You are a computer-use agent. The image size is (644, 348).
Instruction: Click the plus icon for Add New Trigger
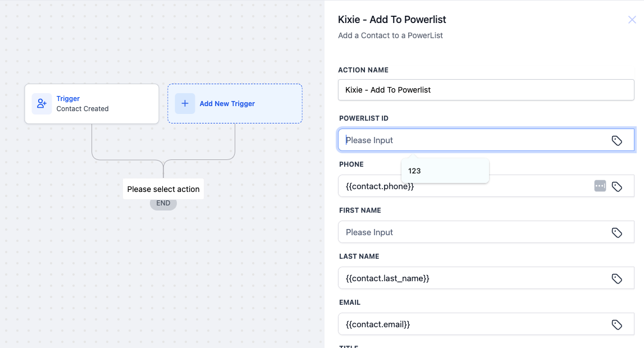pyautogui.click(x=185, y=103)
